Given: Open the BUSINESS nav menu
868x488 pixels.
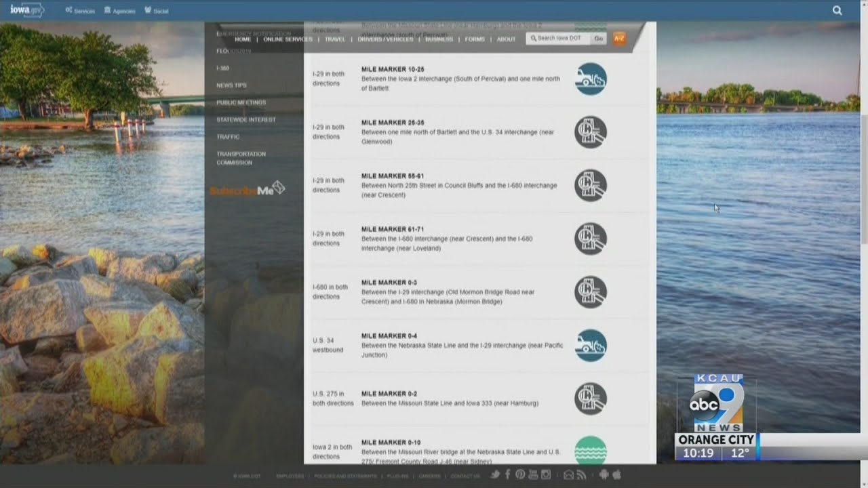Looking at the screenshot, I should [x=439, y=39].
